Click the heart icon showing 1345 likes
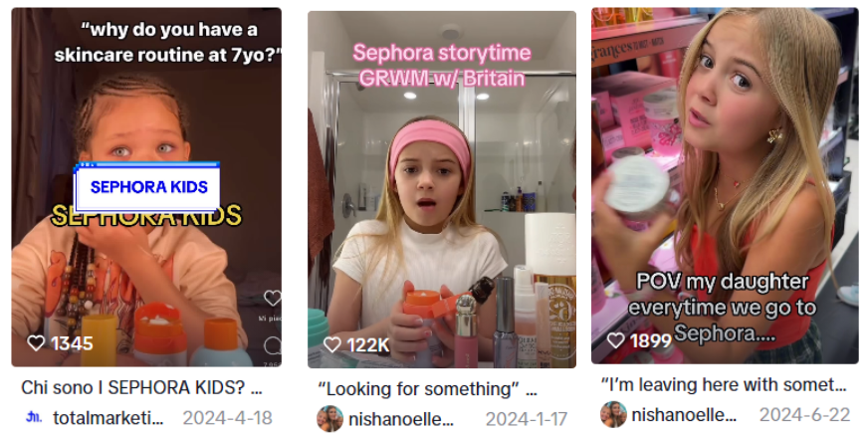The image size is (868, 436). [36, 343]
